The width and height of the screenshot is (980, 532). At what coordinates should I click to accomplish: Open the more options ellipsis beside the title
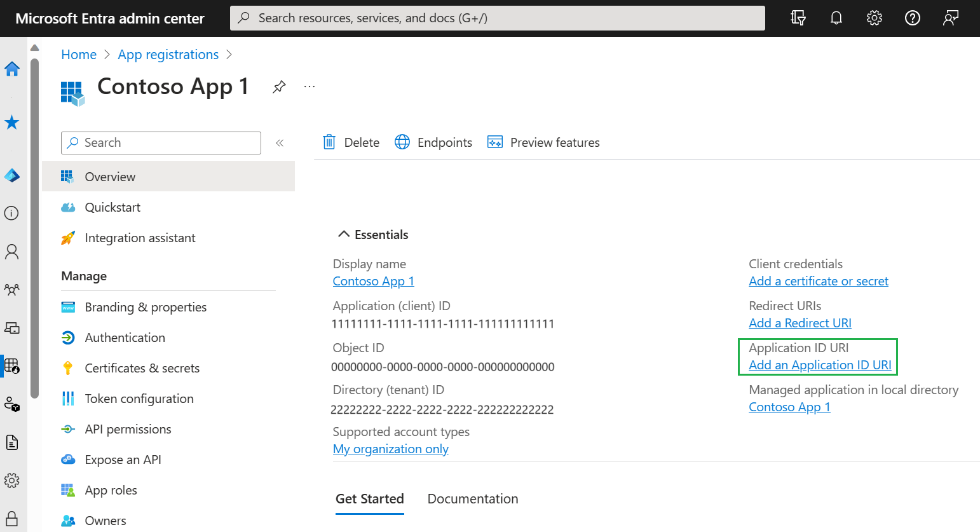tap(310, 87)
